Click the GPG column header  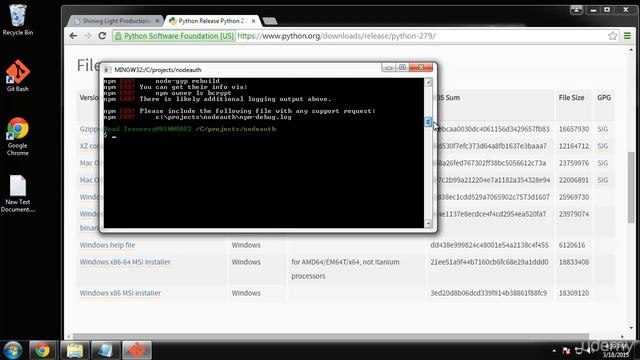coord(604,98)
